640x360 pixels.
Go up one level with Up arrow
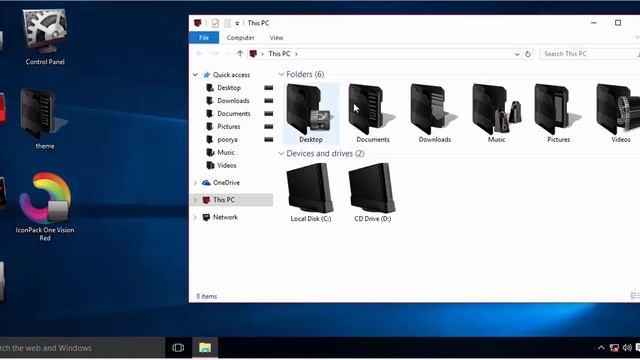pyautogui.click(x=240, y=53)
